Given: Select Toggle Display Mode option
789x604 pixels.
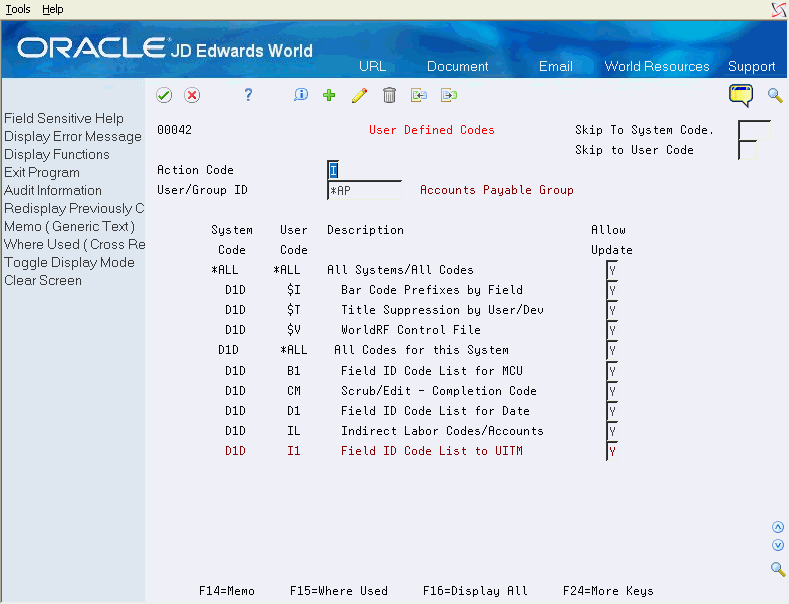Looking at the screenshot, I should [69, 263].
